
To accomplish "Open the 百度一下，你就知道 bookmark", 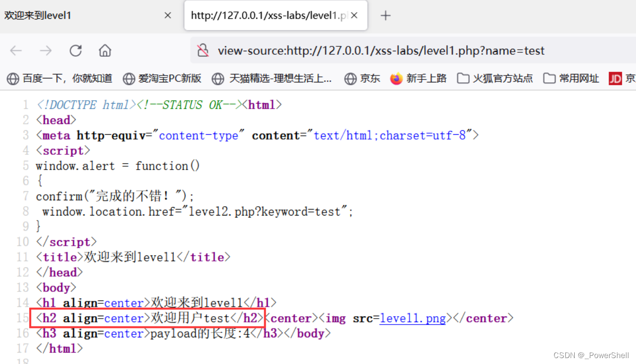I will click(x=60, y=78).
